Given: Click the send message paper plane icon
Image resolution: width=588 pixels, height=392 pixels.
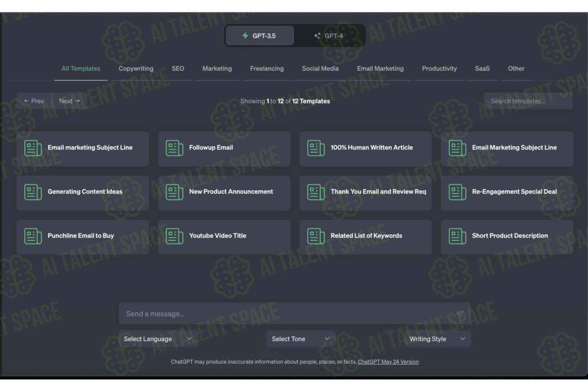Looking at the screenshot, I should tap(460, 314).
